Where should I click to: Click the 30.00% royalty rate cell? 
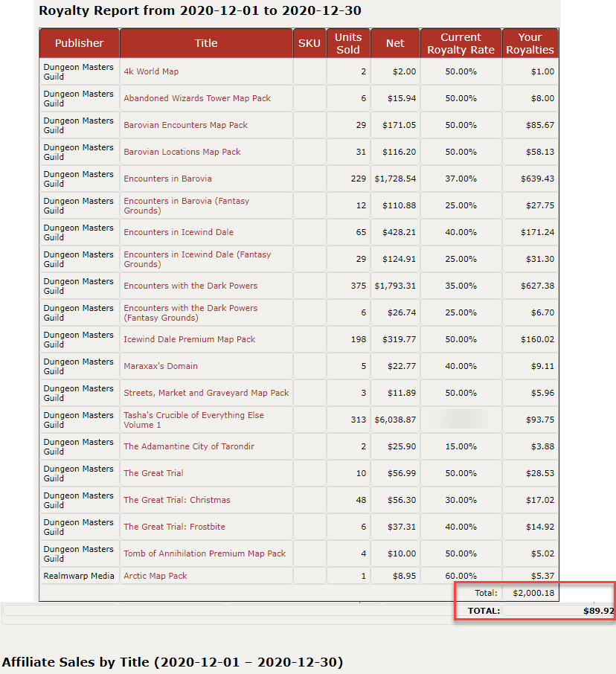coord(461,500)
